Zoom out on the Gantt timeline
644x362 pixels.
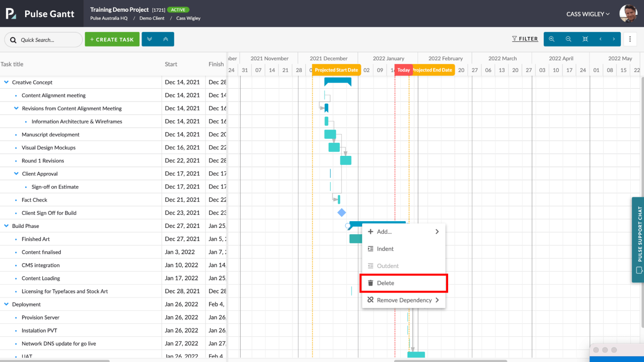coord(569,39)
